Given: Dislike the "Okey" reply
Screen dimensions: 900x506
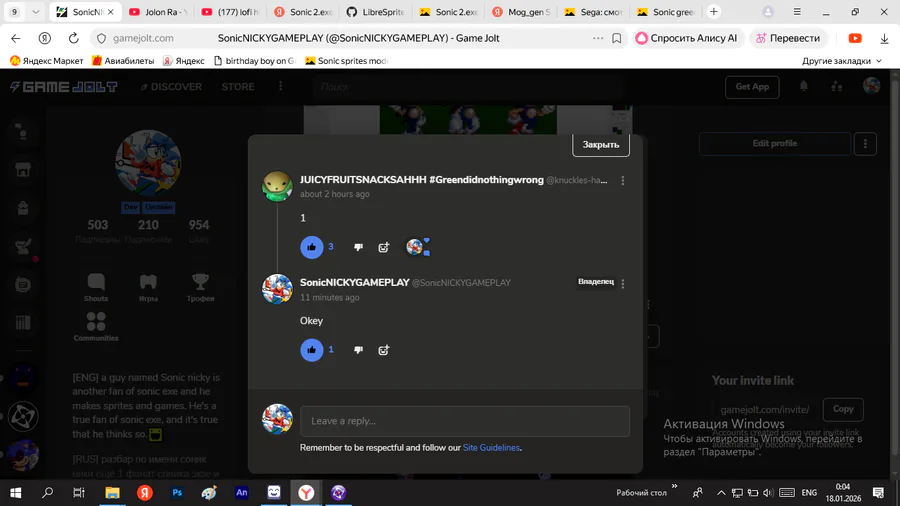Looking at the screenshot, I should 358,350.
